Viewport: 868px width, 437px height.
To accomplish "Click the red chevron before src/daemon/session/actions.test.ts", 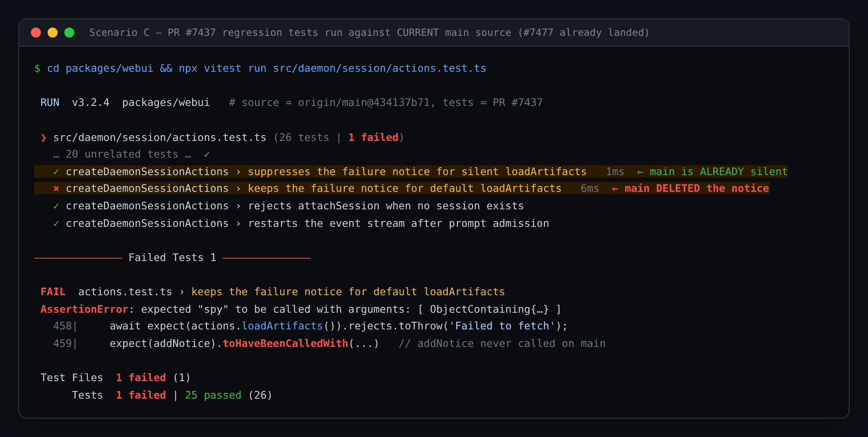I will pos(43,138).
